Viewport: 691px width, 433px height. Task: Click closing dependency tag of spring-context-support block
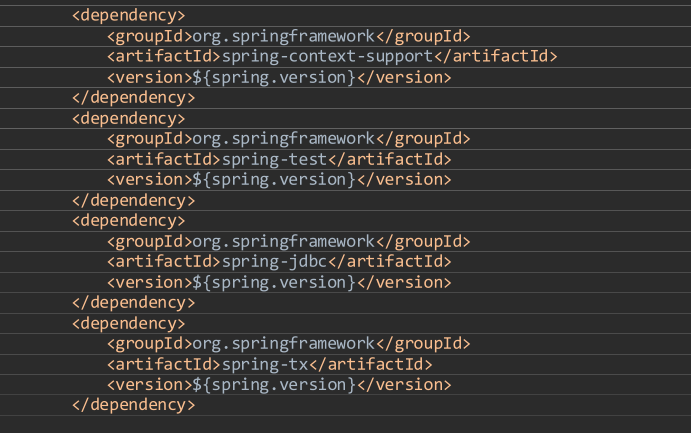coord(134,98)
